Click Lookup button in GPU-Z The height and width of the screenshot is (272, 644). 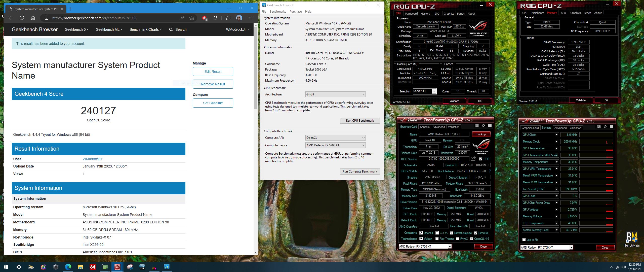[x=481, y=134]
